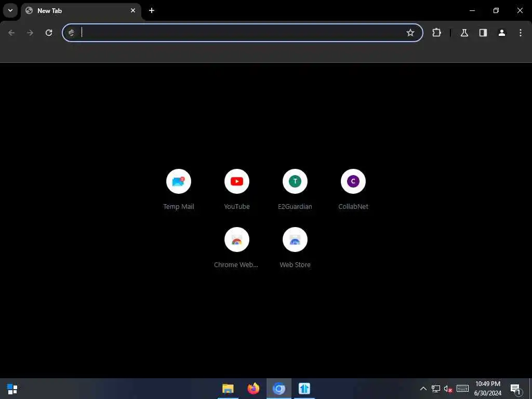Open File Explorer from taskbar
Viewport: 532px width, 399px height.
[x=228, y=389]
